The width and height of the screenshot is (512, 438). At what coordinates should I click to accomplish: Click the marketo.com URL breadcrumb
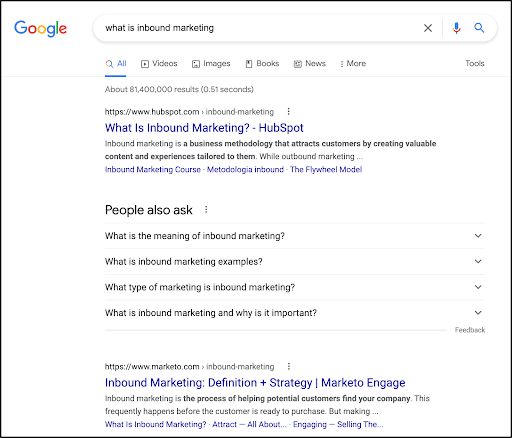[189, 367]
